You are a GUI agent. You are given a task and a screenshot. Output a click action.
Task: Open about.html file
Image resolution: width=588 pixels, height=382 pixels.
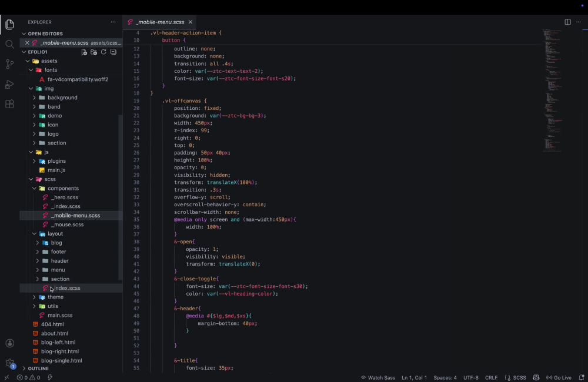click(54, 333)
